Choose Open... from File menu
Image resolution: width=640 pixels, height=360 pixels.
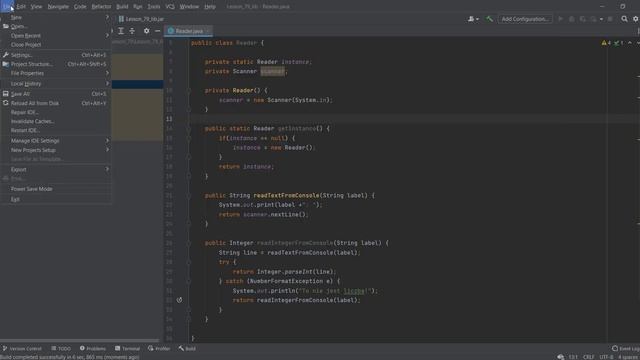[56, 27]
